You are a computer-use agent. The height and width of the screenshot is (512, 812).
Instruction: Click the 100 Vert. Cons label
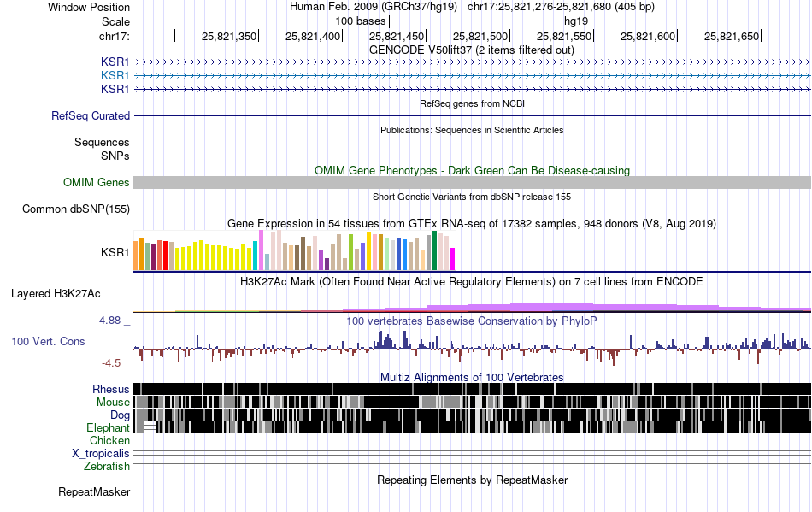[x=48, y=342]
